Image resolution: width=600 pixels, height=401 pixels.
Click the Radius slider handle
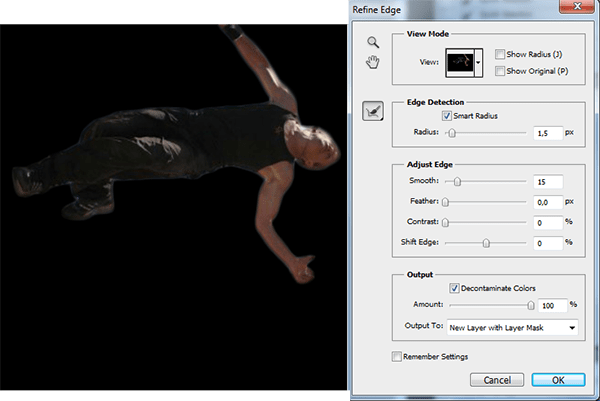click(452, 133)
